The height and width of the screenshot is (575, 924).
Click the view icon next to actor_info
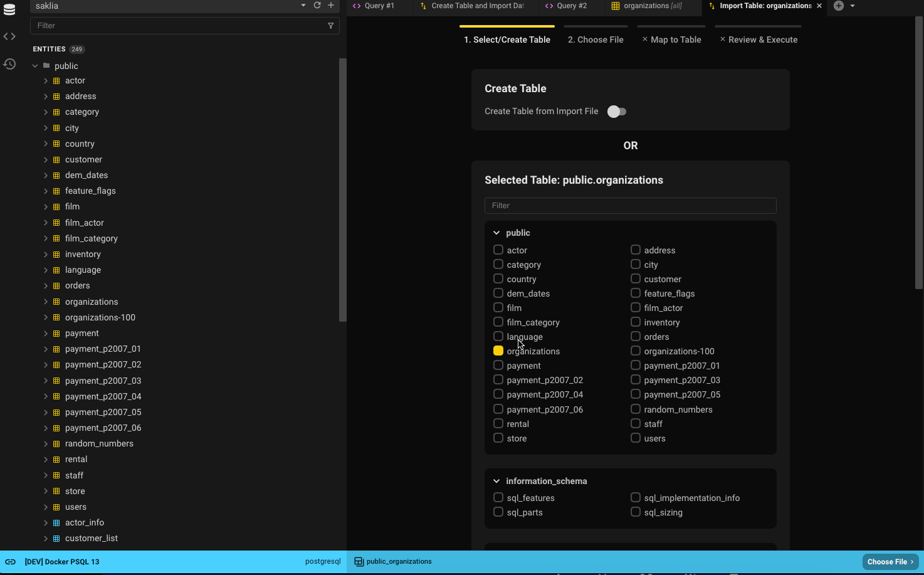[x=56, y=523]
